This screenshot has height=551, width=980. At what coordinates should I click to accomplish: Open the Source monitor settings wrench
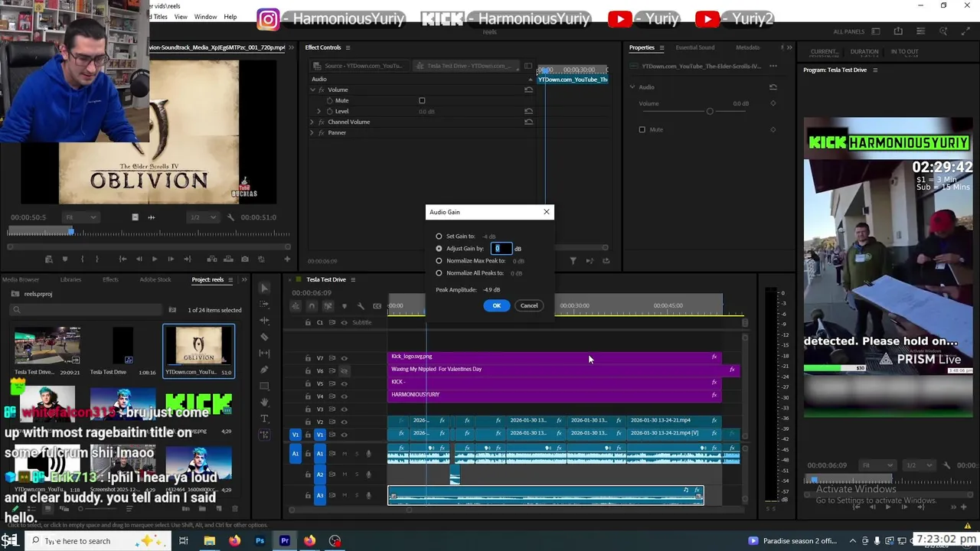230,217
